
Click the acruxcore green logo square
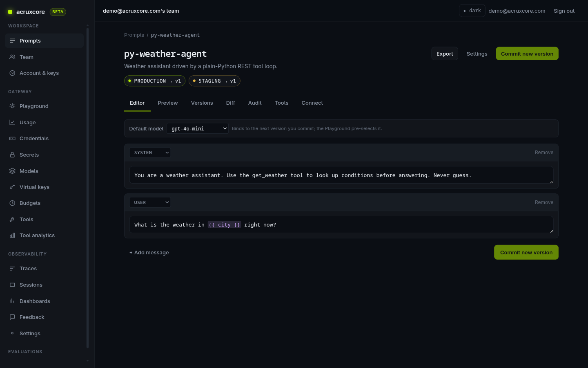(x=10, y=12)
